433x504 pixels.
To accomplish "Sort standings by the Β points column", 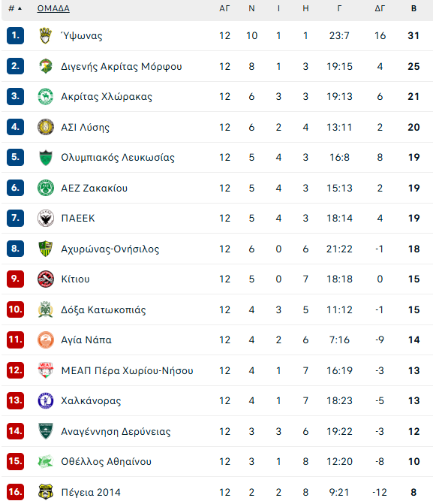I will 413,8.
